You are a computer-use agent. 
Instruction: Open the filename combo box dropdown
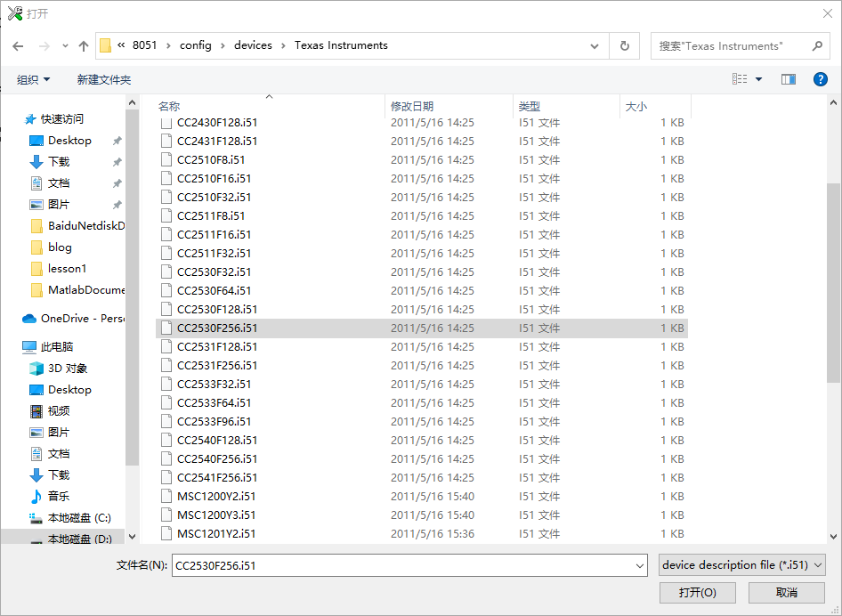tap(640, 565)
